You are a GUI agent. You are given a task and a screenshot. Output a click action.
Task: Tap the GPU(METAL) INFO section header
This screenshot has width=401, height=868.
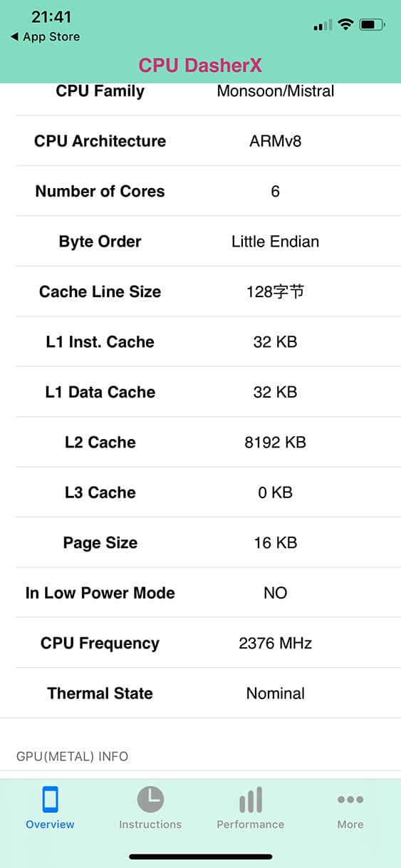click(72, 756)
